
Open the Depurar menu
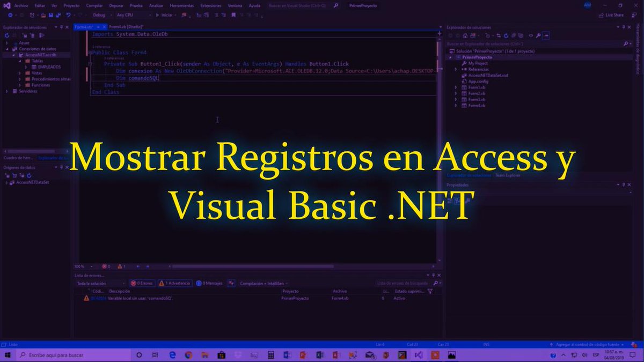click(116, 5)
